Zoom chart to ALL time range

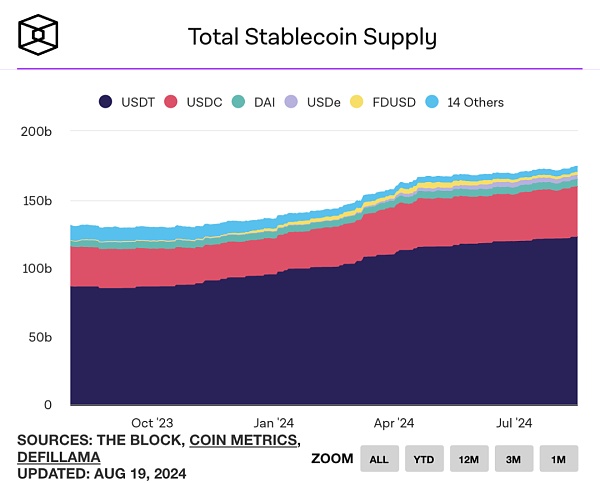point(379,459)
